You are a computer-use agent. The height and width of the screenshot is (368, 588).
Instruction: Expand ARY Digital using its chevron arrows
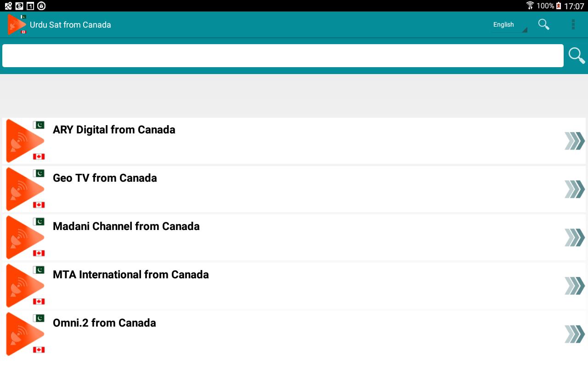574,141
